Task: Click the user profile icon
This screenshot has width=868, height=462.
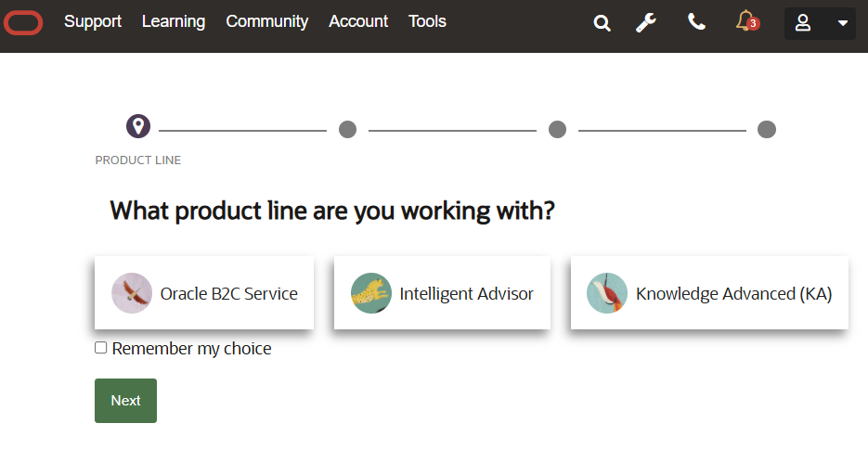Action: 804,23
